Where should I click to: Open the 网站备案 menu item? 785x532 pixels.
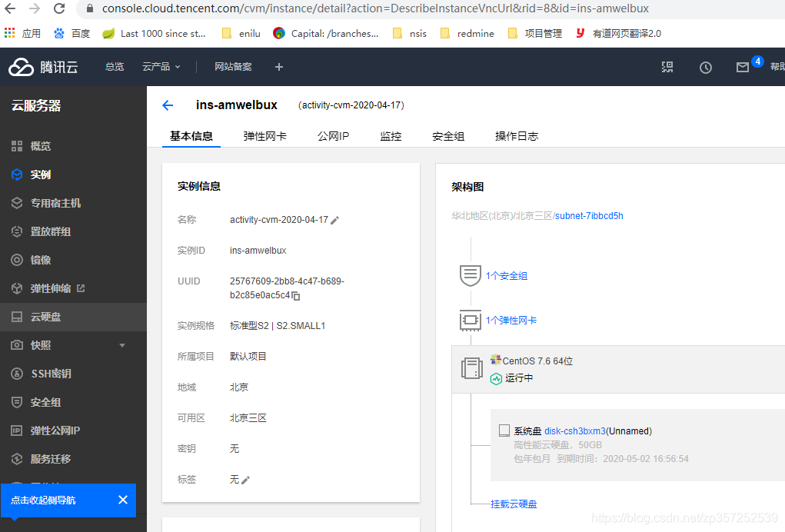click(233, 67)
